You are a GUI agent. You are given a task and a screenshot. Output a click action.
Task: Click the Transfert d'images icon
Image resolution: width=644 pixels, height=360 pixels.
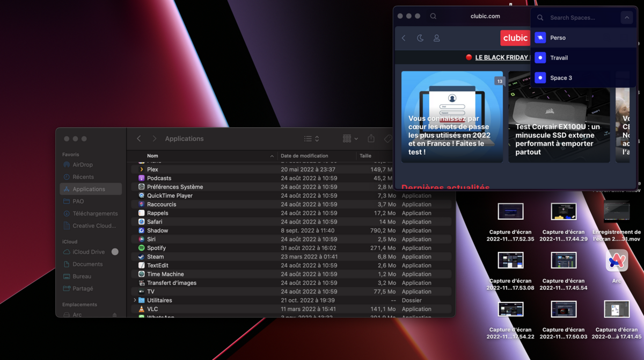142,283
